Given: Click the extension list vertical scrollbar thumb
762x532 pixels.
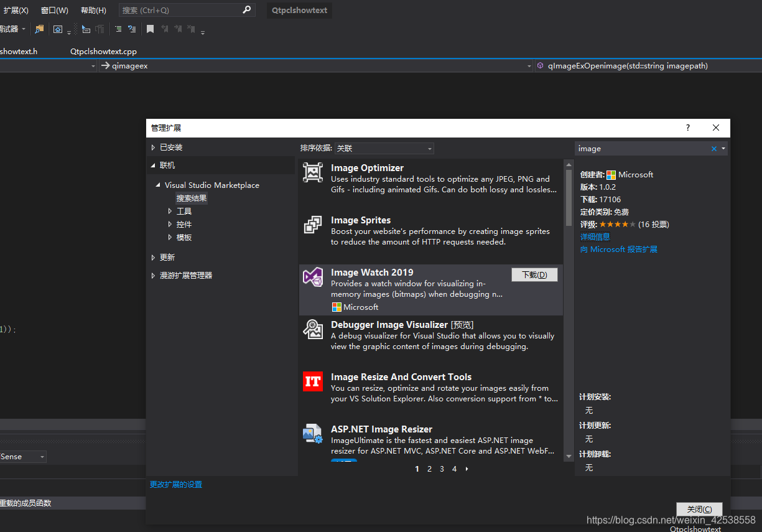Looking at the screenshot, I should 569,198.
